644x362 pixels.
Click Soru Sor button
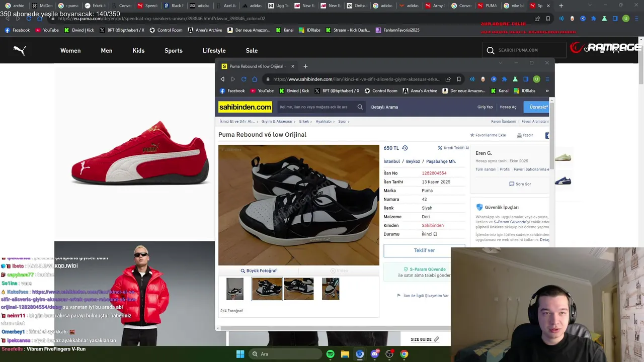click(x=520, y=184)
